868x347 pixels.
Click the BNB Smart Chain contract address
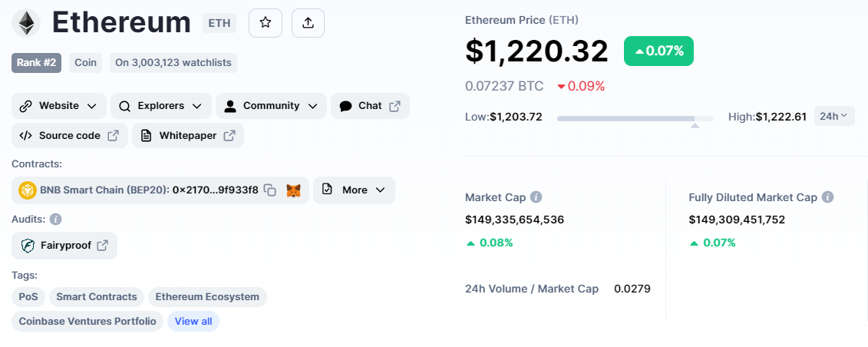pos(216,190)
